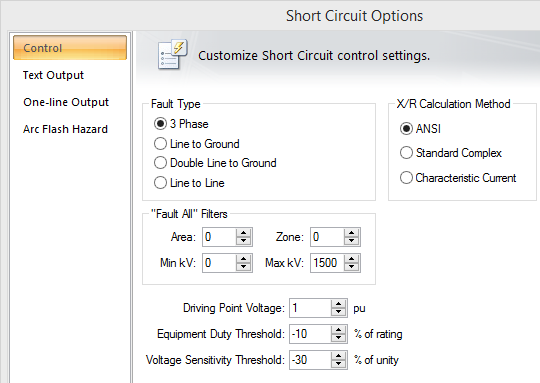Select the Control tab
Image resolution: width=540 pixels, height=383 pixels.
tap(70, 48)
